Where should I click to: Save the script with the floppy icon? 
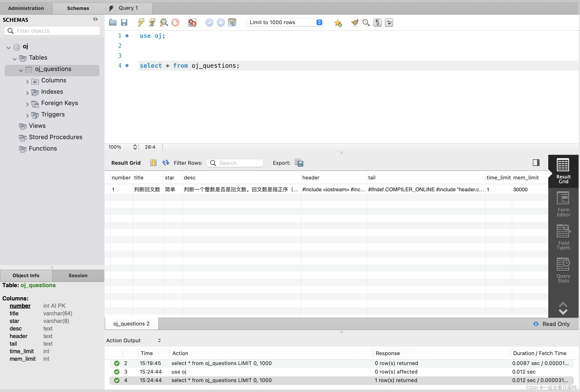click(124, 22)
